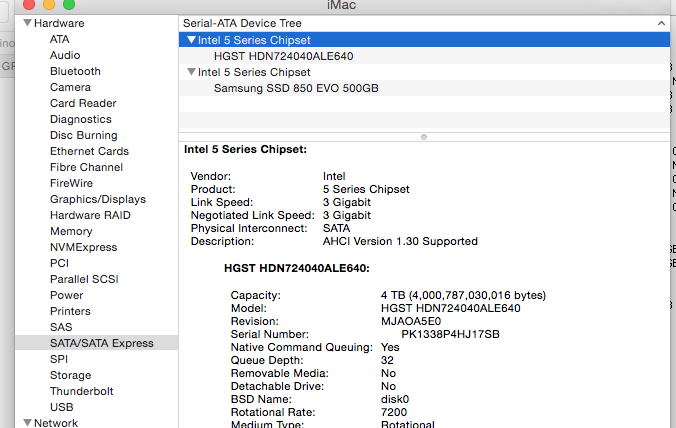Click the Native Command Queuing label

[302, 347]
